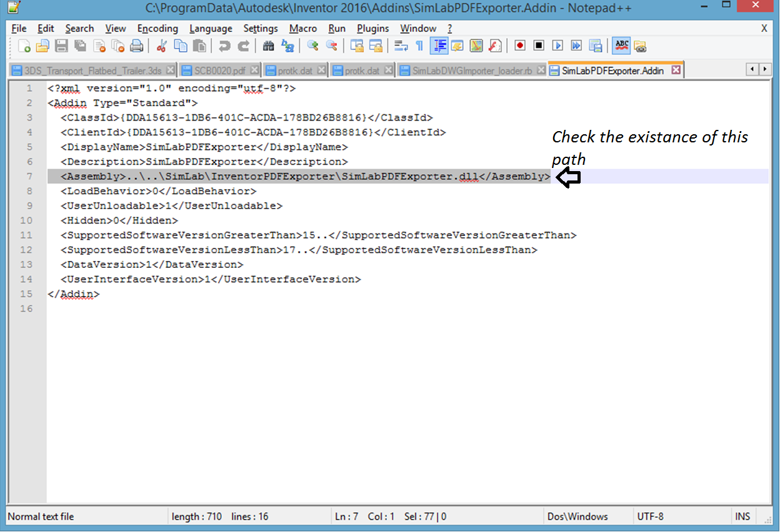Click the Zoom in magnifier icon

pos(312,46)
